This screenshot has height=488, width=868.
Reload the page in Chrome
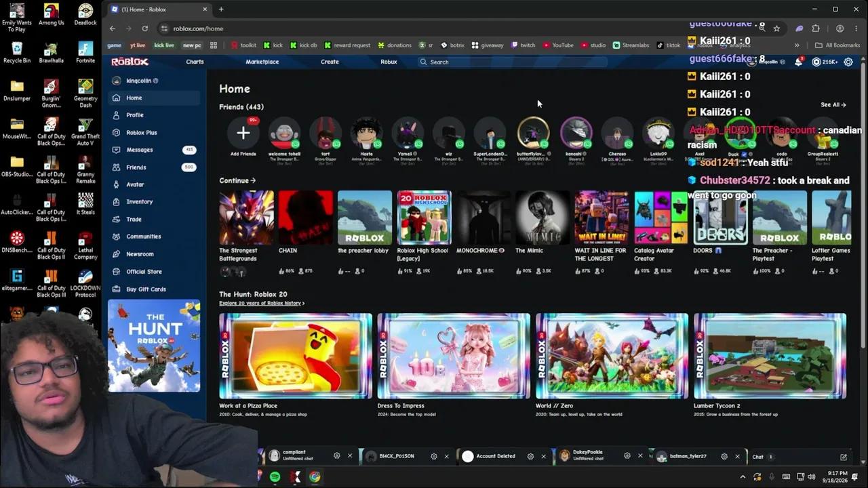tap(144, 28)
